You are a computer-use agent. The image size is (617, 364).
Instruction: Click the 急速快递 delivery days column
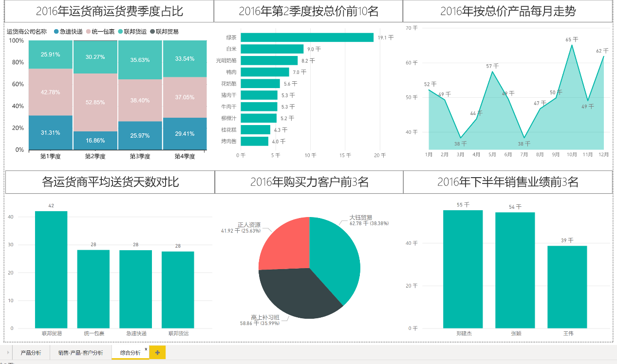135,289
